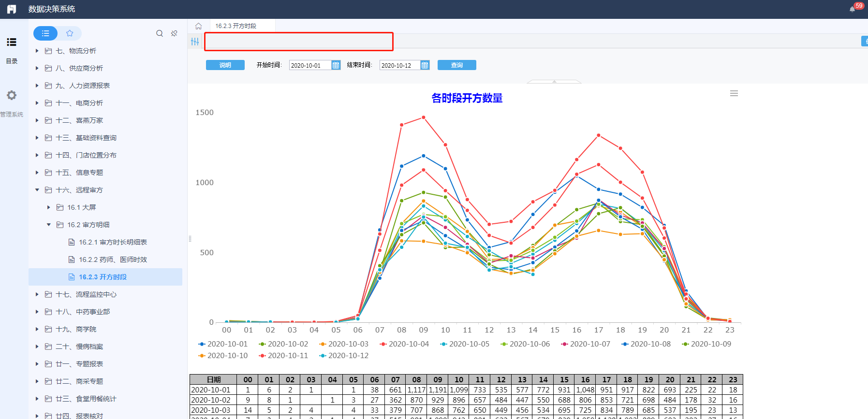Expand 十一、电商分析 folder arrow
Screen dimensions: 868x419
[37, 103]
